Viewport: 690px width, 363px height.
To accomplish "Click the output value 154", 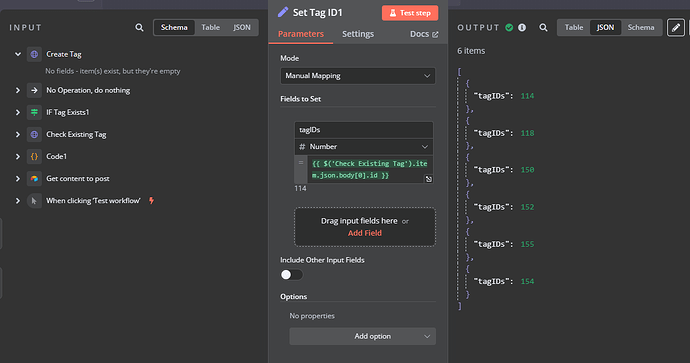I will point(527,281).
